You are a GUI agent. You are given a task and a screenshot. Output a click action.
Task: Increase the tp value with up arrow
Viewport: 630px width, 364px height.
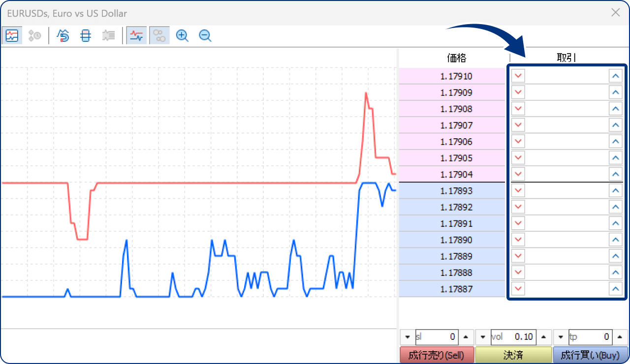pyautogui.click(x=620, y=337)
